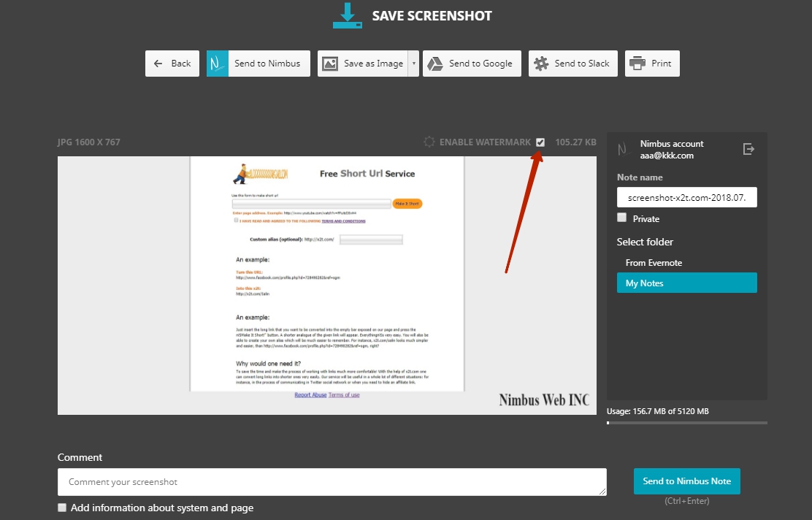Image resolution: width=812 pixels, height=520 pixels.
Task: Check the Private checkbox
Action: tap(622, 218)
